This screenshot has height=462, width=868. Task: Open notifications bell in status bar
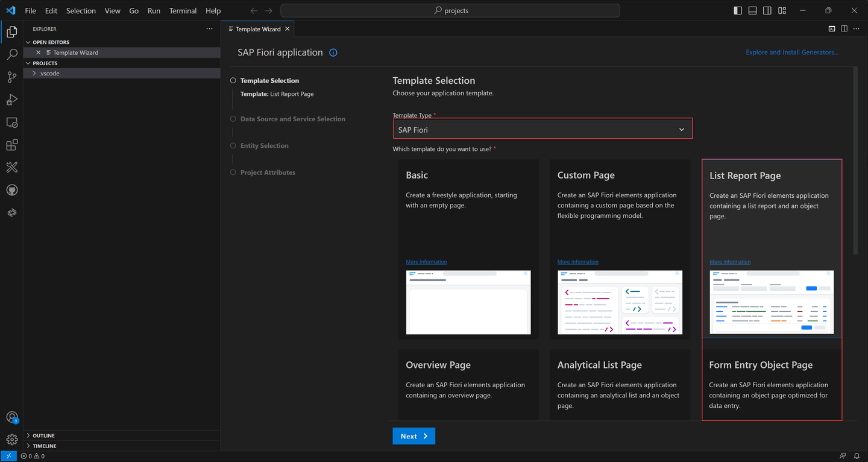[857, 456]
